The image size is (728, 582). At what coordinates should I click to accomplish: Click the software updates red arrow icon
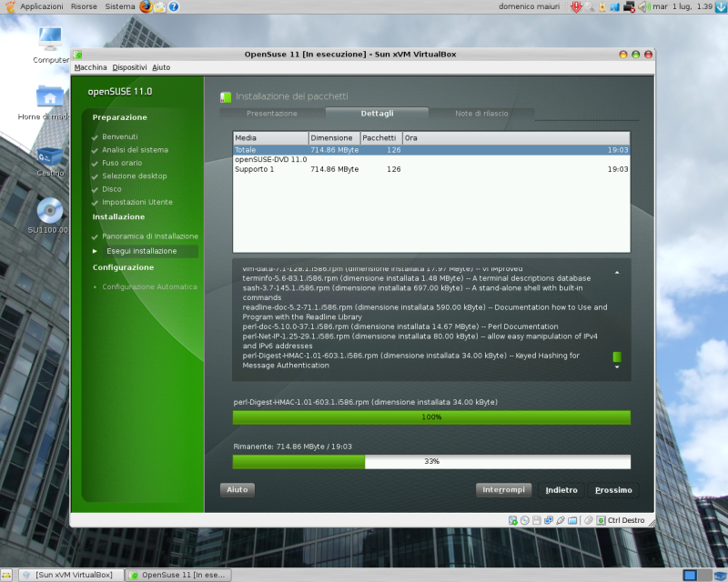coord(575,6)
